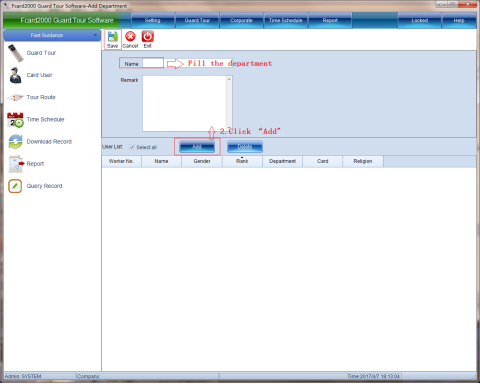Collapse the Fast Guidance panel arrow
The height and width of the screenshot is (384, 480).
point(95,35)
